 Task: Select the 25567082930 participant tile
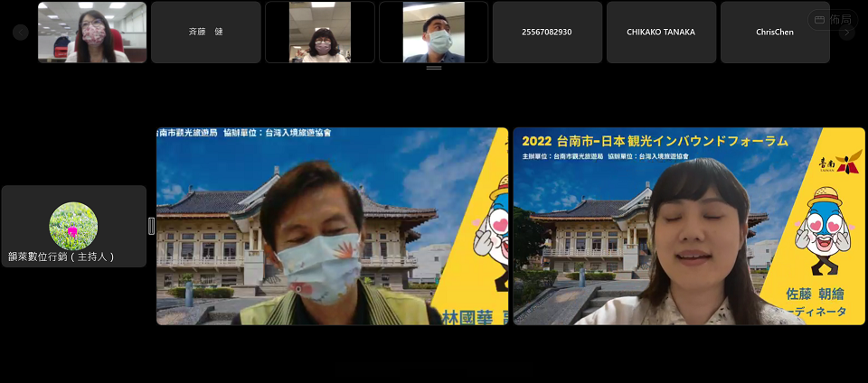(x=547, y=32)
